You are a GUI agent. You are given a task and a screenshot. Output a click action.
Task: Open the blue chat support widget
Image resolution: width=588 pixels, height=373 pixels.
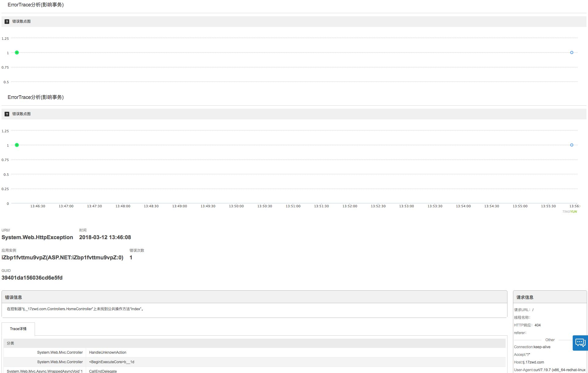[x=580, y=343]
